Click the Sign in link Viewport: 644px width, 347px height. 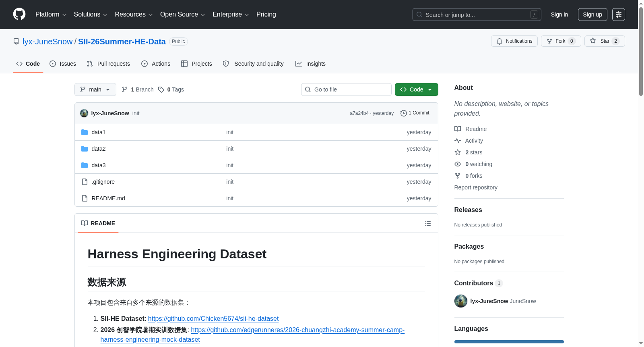(559, 15)
